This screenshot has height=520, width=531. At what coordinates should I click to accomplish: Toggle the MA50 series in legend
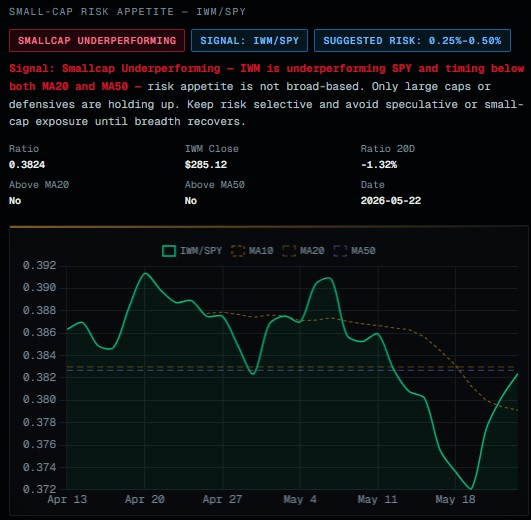[x=355, y=251]
